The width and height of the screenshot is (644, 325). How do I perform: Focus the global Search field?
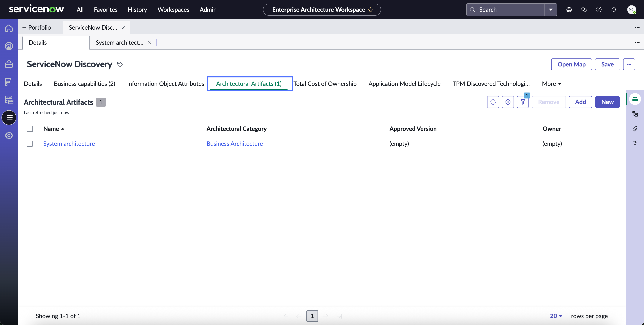[x=506, y=10]
